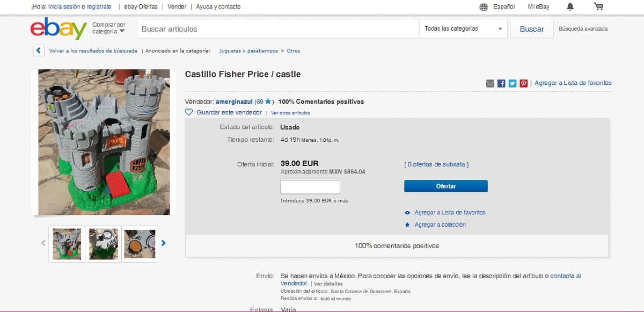Open seller amerginazul profile link
644x312 pixels.
click(x=234, y=101)
